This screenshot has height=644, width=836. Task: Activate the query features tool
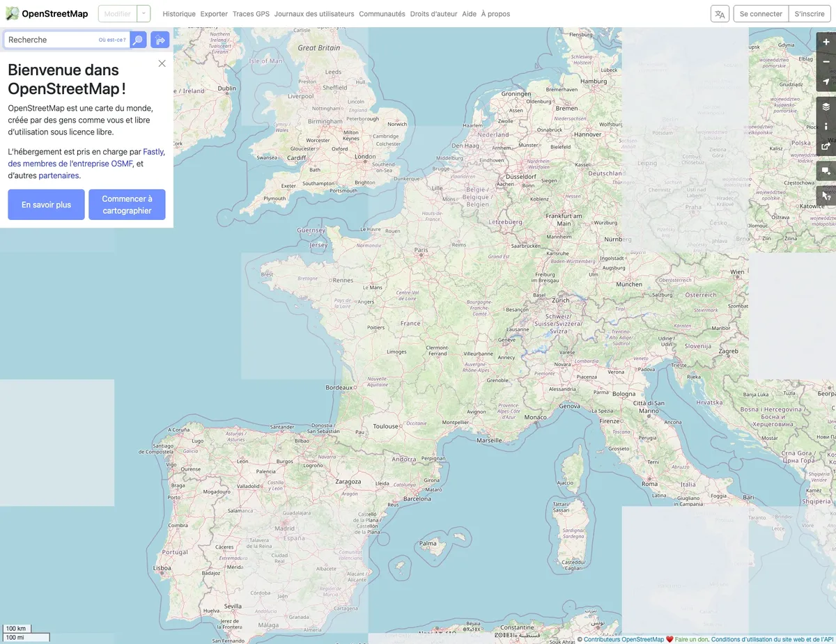click(x=826, y=196)
